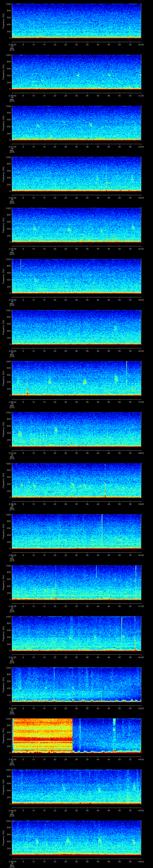This screenshot has height=868, width=153.
Task: Click the 36:00 end time label
Action: click(141, 351)
